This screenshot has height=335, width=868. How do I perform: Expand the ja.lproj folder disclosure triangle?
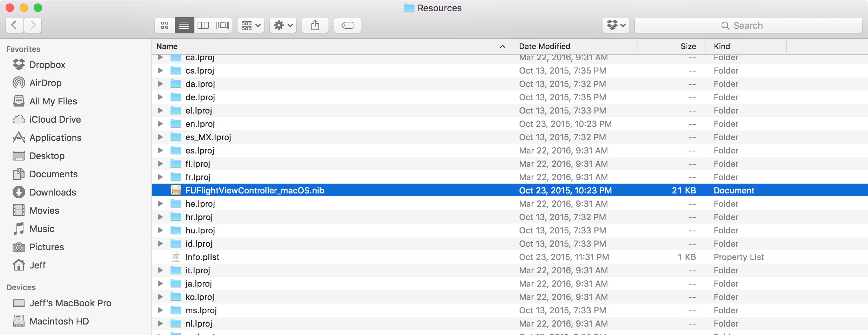point(160,283)
